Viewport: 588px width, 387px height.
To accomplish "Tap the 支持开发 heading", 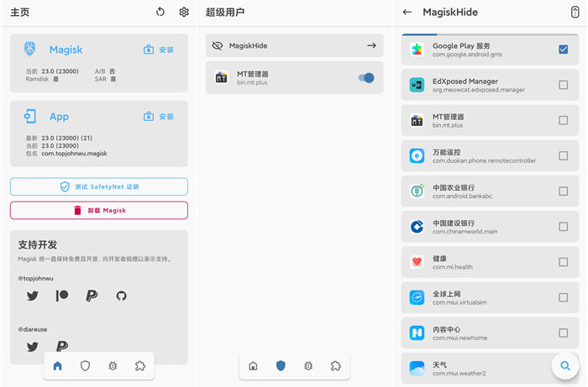I will 38,244.
